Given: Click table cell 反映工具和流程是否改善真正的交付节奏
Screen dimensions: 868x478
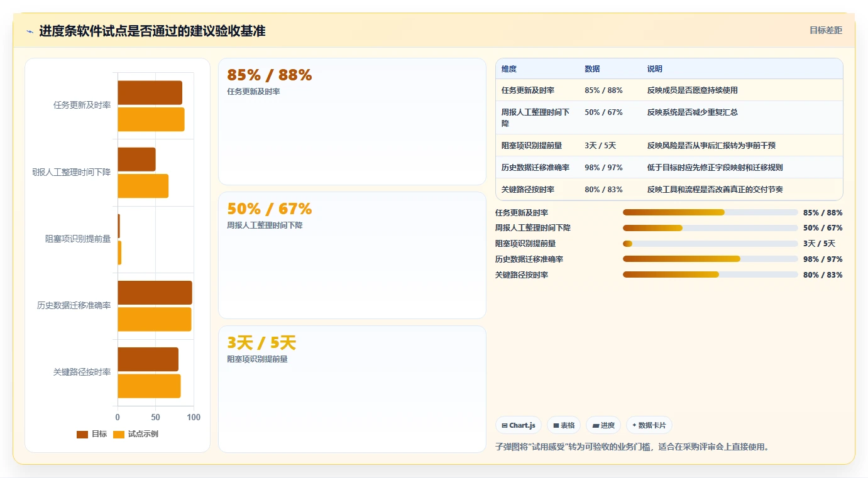Looking at the screenshot, I should tap(715, 190).
